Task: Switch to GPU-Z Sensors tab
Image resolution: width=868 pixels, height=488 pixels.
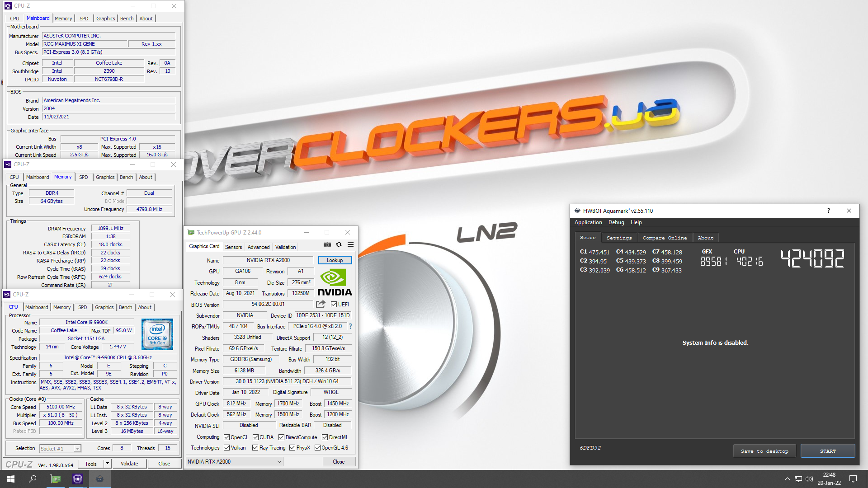Action: tap(234, 247)
